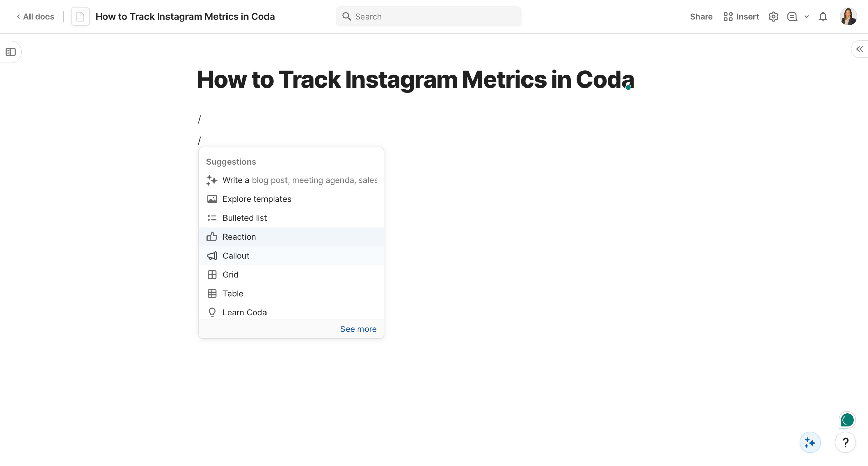868x466 pixels.
Task: Open the Insert menu in header
Action: coord(741,17)
